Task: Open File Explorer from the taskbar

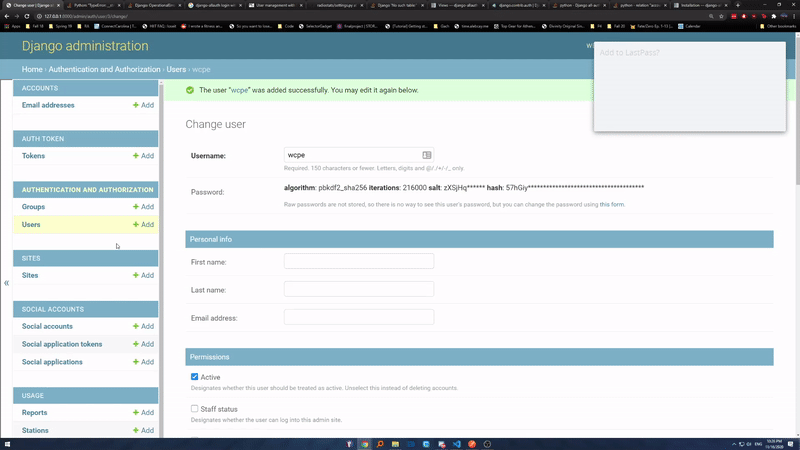Action: (x=395, y=444)
